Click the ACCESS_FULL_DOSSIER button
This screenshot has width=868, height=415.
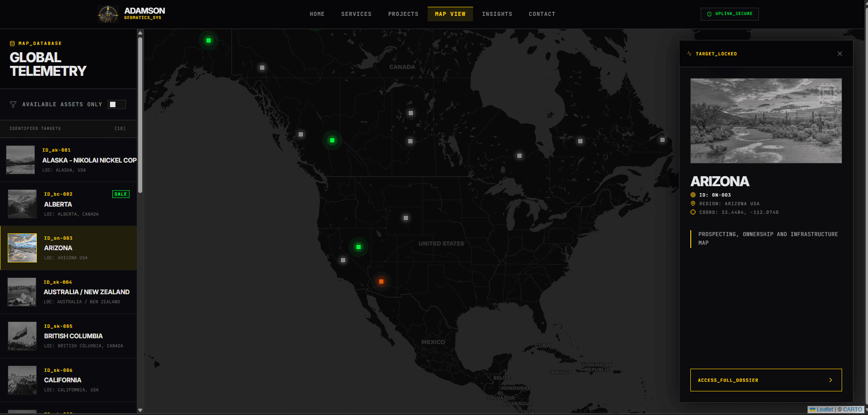pyautogui.click(x=766, y=380)
